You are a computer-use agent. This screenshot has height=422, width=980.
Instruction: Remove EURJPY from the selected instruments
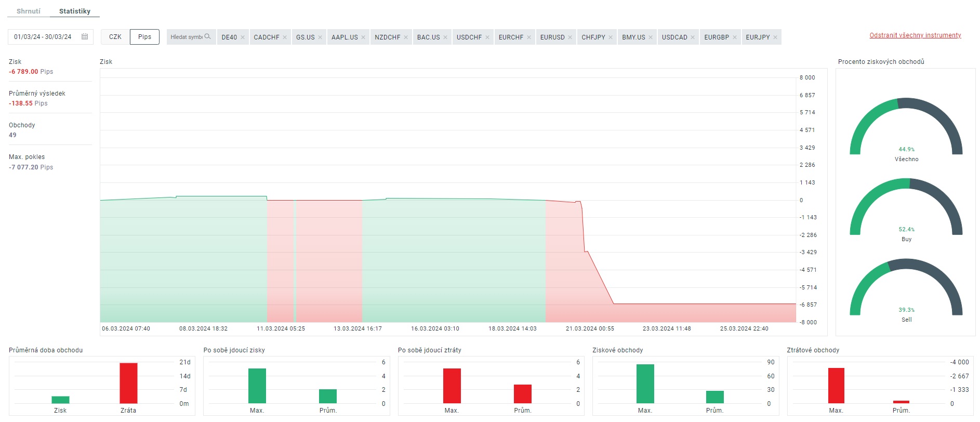tap(775, 37)
